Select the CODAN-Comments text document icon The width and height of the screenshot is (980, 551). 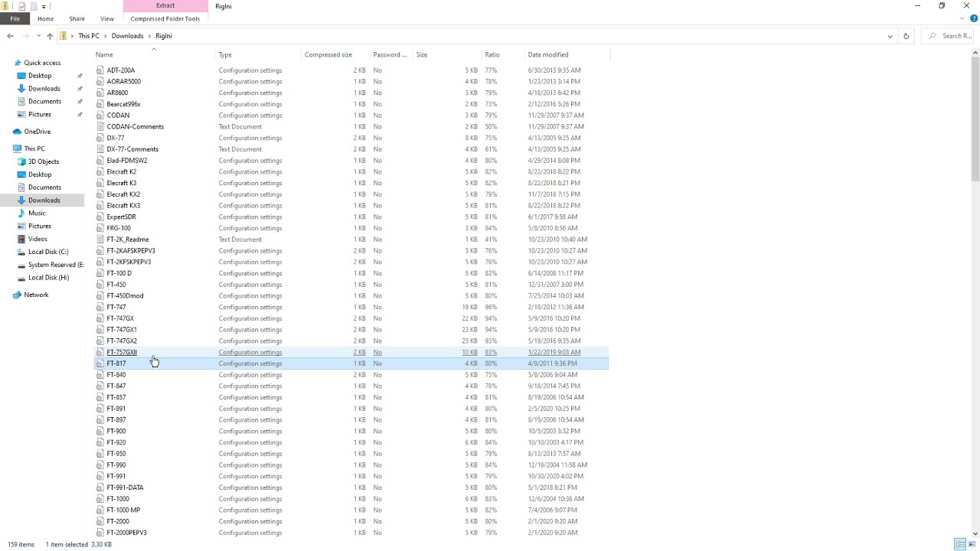coord(100,126)
